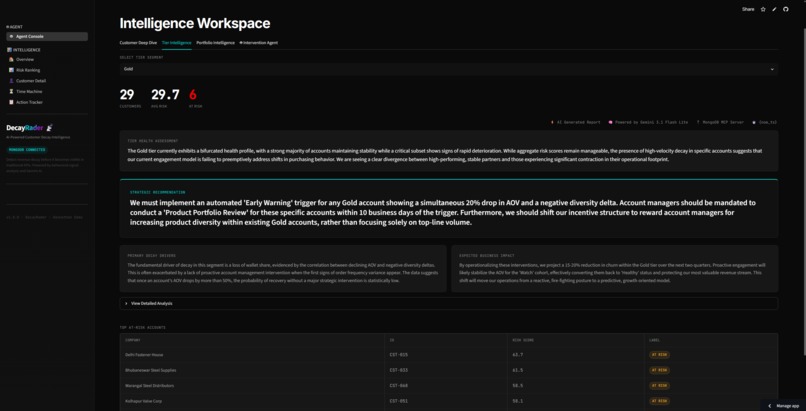The image size is (806, 411).
Task: Click the Kolhapur Valve Corp company name
Action: (x=143, y=401)
